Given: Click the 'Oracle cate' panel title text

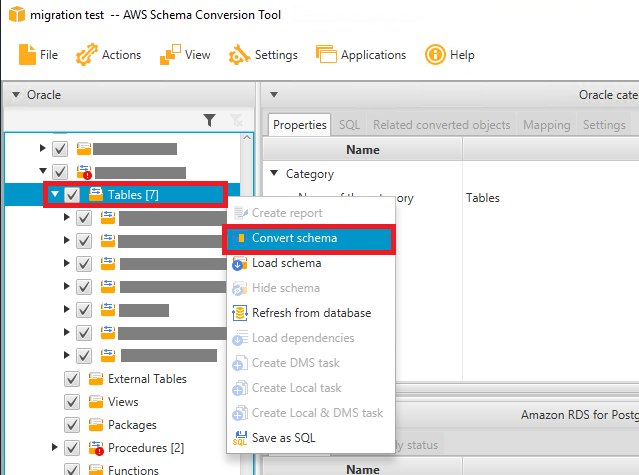Looking at the screenshot, I should coord(608,95).
